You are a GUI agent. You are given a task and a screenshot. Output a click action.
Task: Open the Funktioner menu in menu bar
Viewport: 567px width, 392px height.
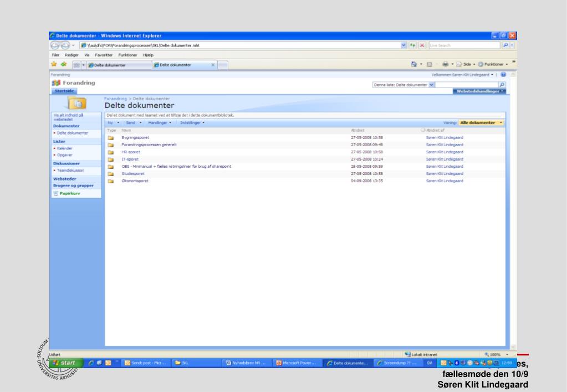[x=127, y=55]
